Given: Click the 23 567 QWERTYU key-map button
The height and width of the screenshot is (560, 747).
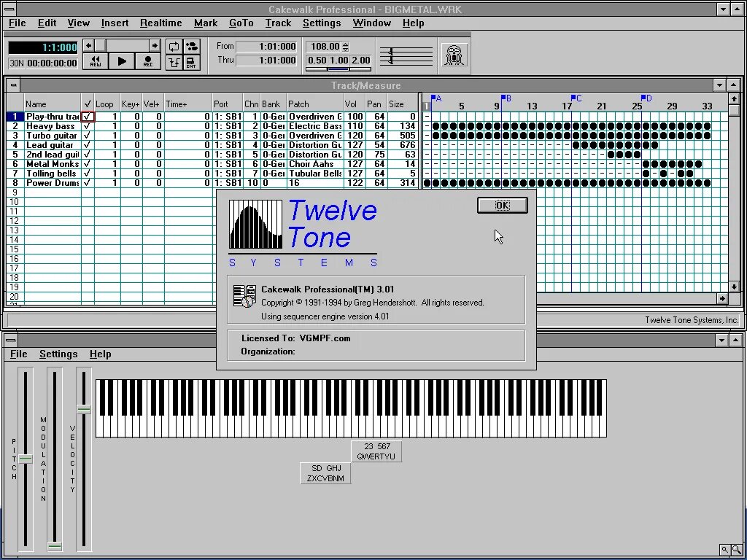Looking at the screenshot, I should pos(376,451).
